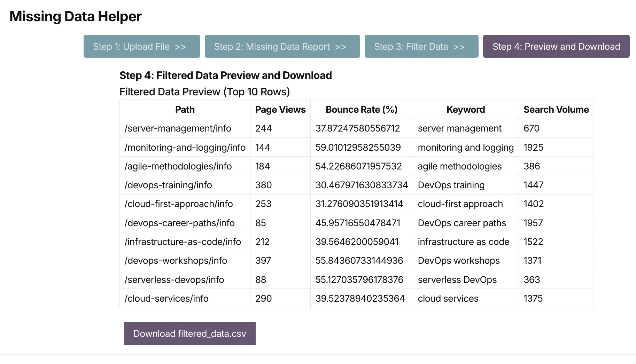
Task: Select the /devops-training/info path cell
Action: (x=185, y=185)
